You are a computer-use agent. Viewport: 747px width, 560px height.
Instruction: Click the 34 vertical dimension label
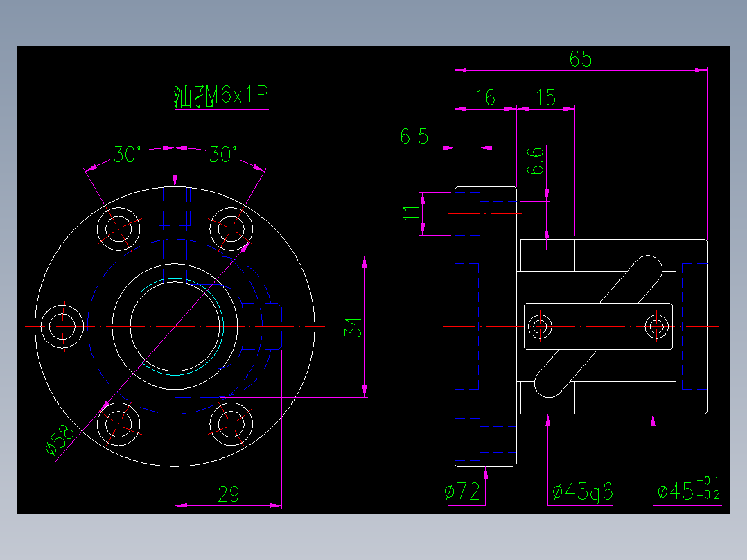[x=354, y=326]
